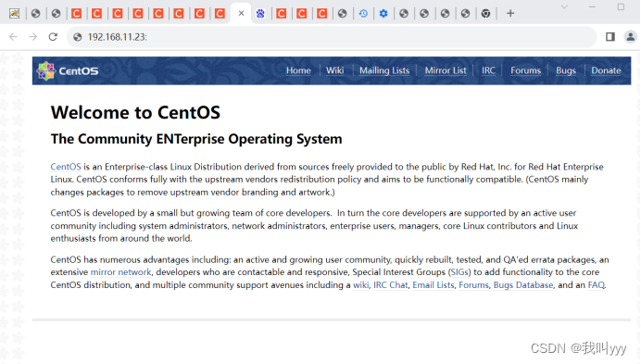Viewport: 641px width, 364px height.
Task: Reload the current page
Action: click(x=53, y=37)
